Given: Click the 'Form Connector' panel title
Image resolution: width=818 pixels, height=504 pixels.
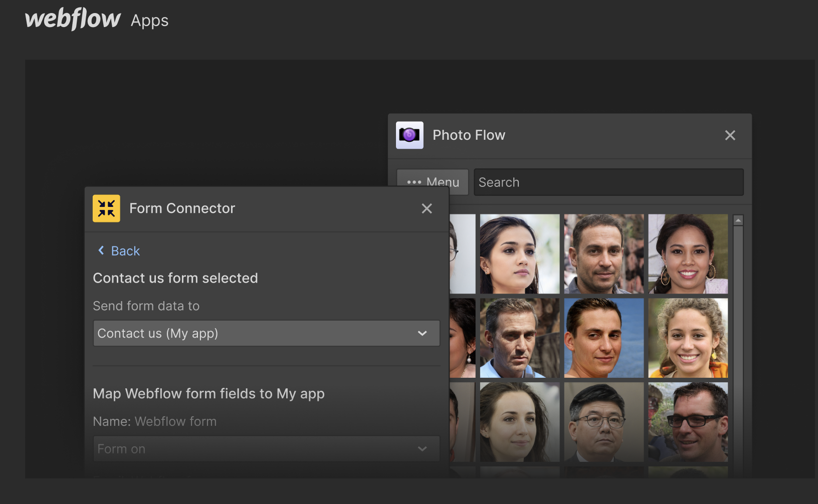Looking at the screenshot, I should tap(182, 208).
